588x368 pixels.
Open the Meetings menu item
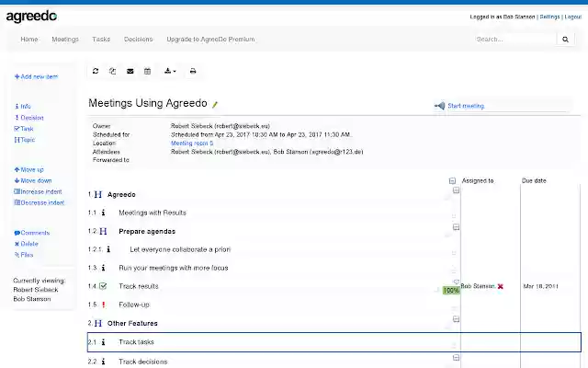click(65, 39)
